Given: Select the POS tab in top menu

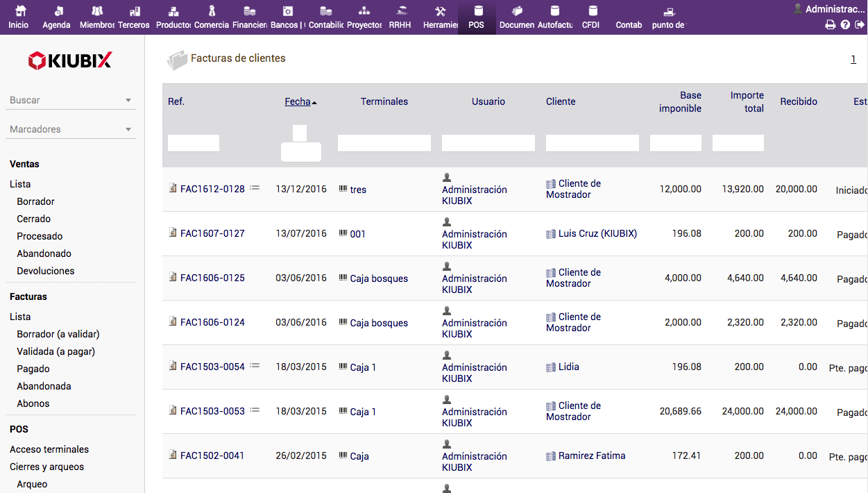Looking at the screenshot, I should [476, 17].
